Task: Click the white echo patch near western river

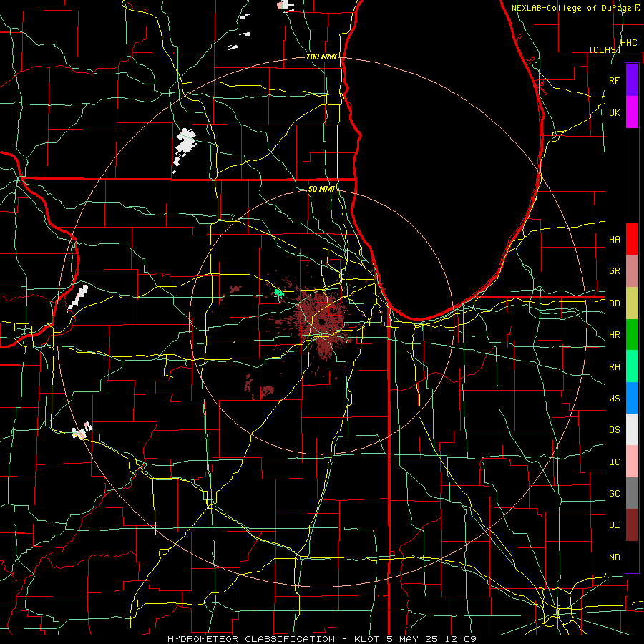Action: tap(77, 298)
